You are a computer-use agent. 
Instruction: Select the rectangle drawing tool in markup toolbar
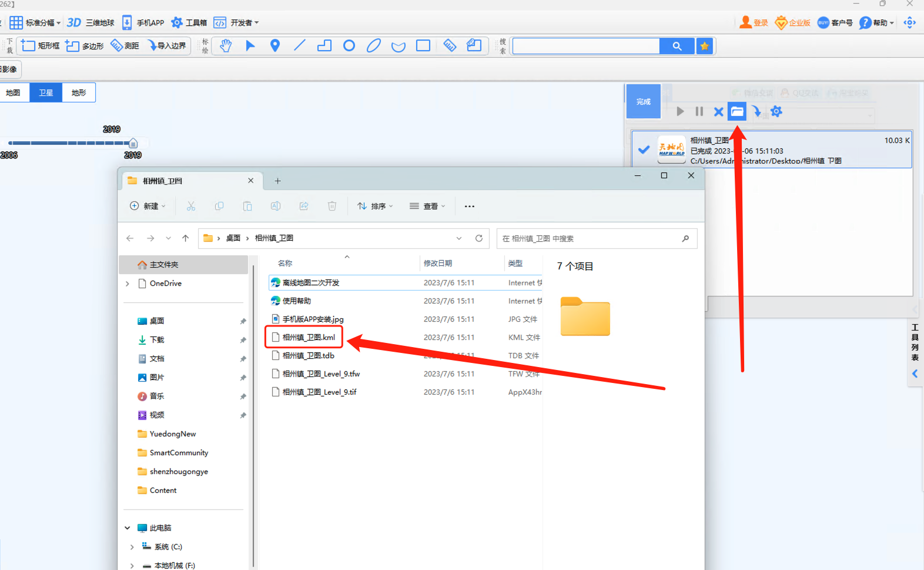click(x=423, y=45)
